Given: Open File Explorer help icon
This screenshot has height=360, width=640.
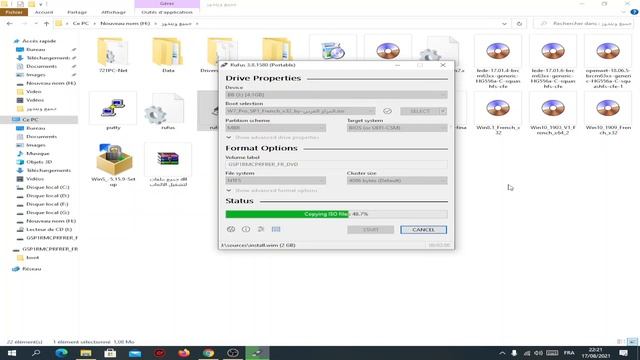Looking at the screenshot, I should (634, 12).
